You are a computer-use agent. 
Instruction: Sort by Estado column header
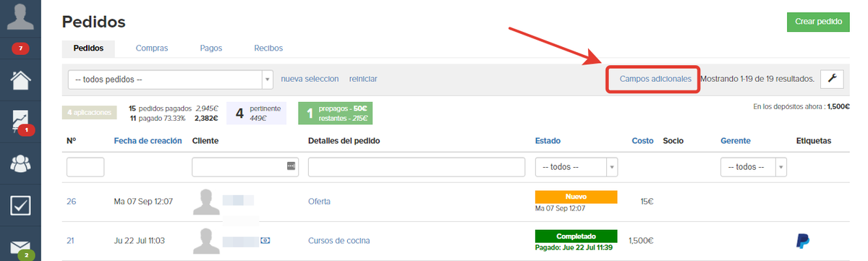[548, 140]
